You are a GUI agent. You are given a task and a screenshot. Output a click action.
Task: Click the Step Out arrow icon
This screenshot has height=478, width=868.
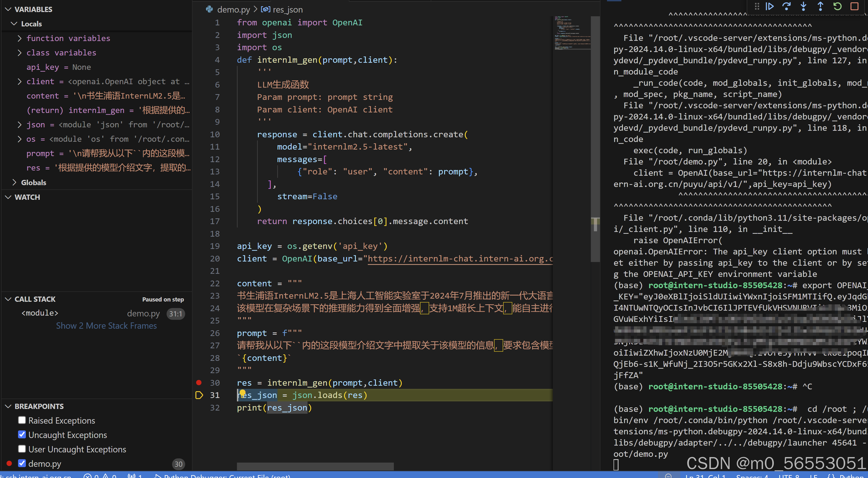click(x=820, y=6)
